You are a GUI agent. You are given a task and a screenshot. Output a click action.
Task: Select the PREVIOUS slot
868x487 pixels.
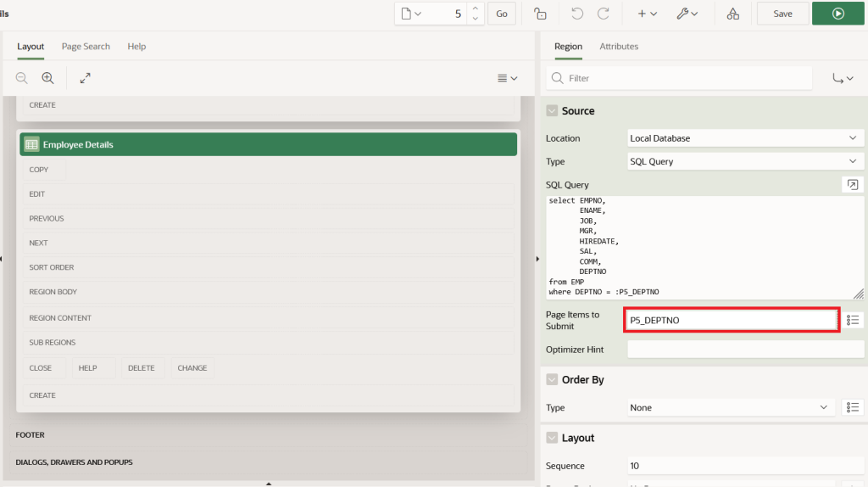[269, 218]
